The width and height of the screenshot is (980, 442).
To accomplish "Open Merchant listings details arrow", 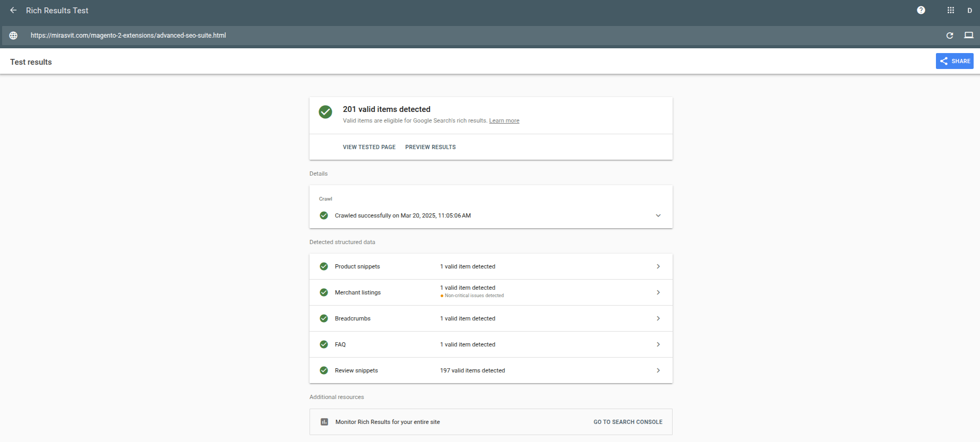I will tap(658, 292).
